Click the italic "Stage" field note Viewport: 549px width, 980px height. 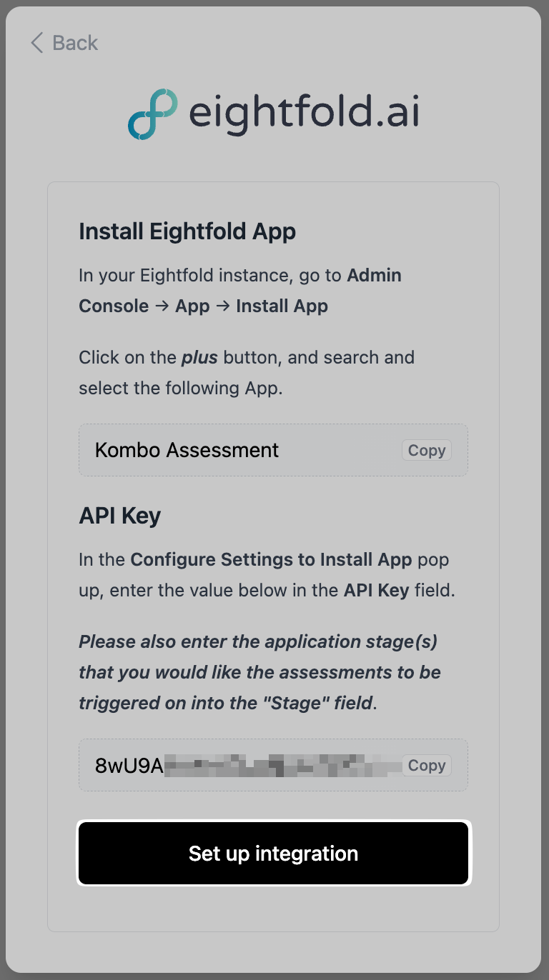click(259, 672)
